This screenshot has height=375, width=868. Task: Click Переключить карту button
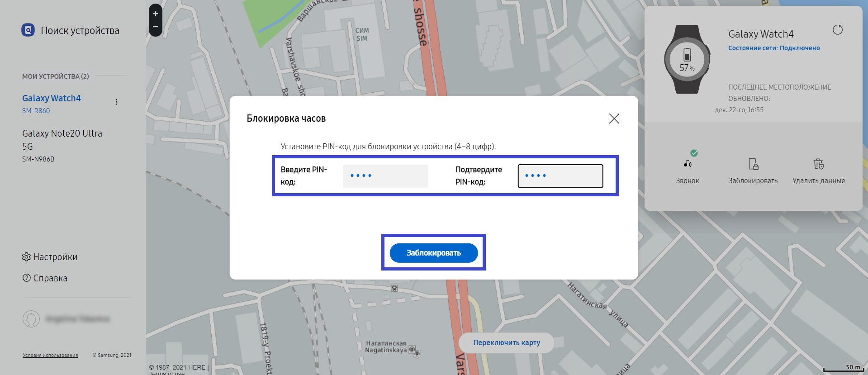[x=506, y=343]
